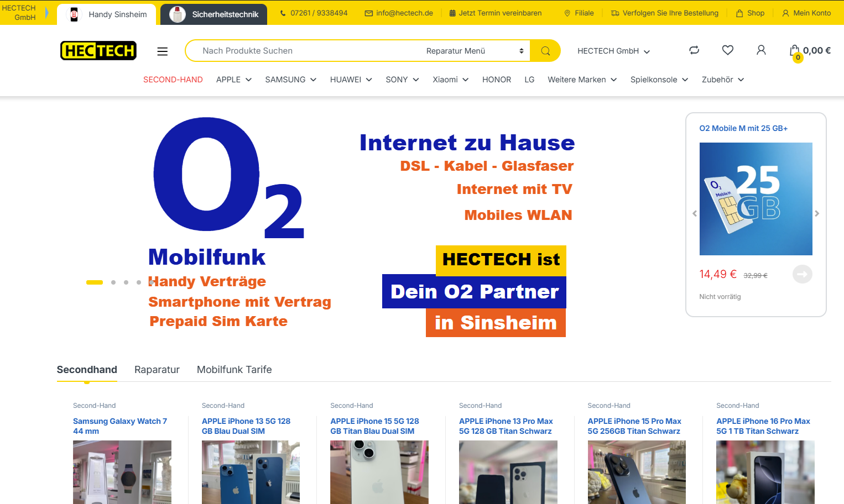Click the yellow search magnifier button
The image size is (844, 504).
pos(545,51)
